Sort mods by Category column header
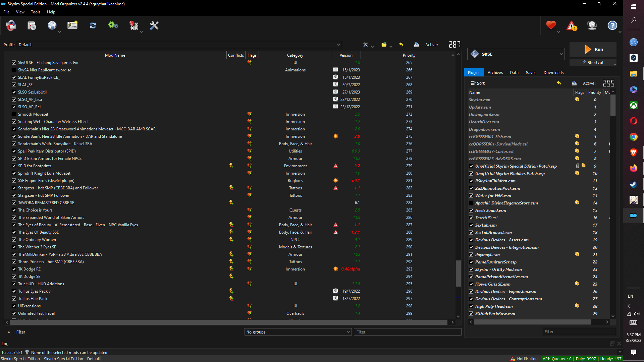The width and height of the screenshot is (644, 362). [295, 55]
